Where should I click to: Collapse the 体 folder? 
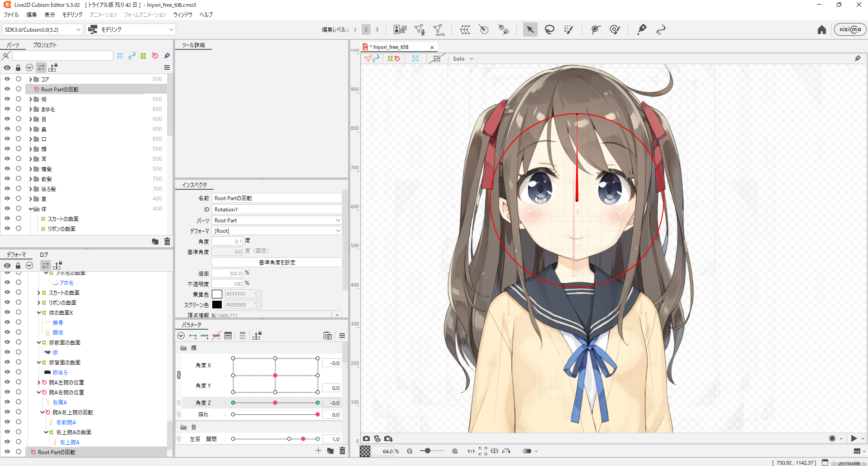pyautogui.click(x=30, y=209)
